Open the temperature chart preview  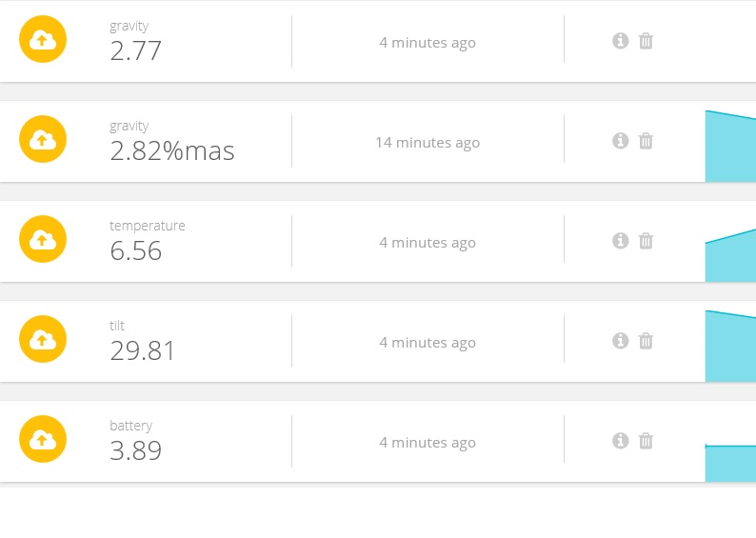[x=730, y=257]
